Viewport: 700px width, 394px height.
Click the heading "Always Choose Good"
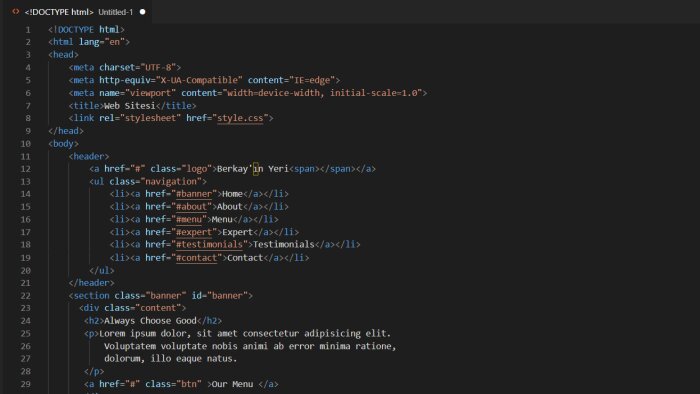[150, 320]
